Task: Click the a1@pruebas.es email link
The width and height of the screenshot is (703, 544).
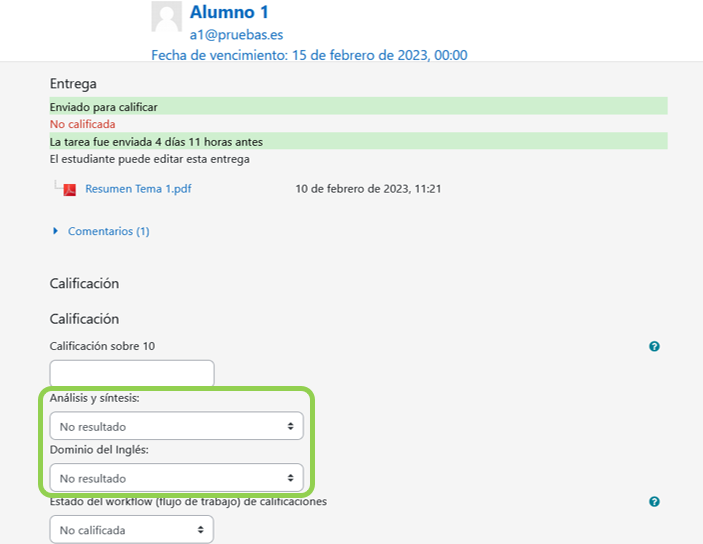Action: (236, 35)
